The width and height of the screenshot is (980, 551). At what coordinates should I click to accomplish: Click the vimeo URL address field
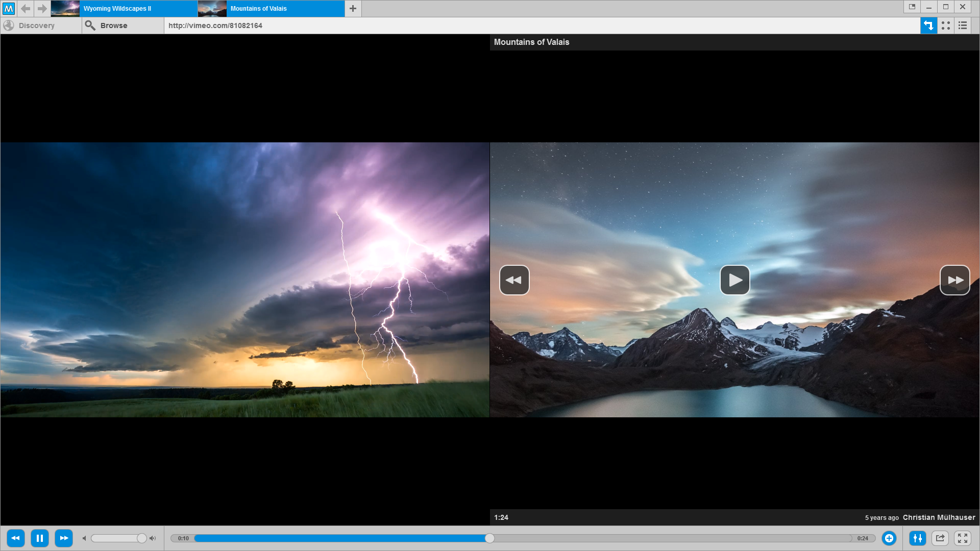[542, 26]
